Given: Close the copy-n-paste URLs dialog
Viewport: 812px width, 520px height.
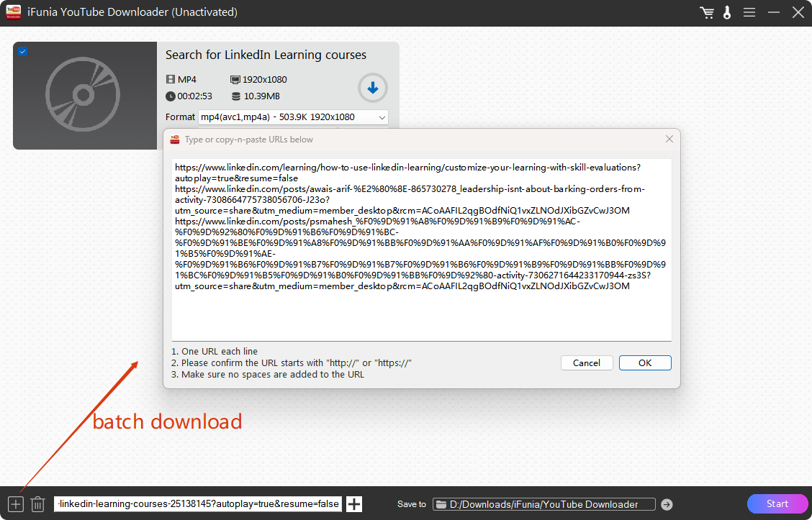Looking at the screenshot, I should [669, 139].
